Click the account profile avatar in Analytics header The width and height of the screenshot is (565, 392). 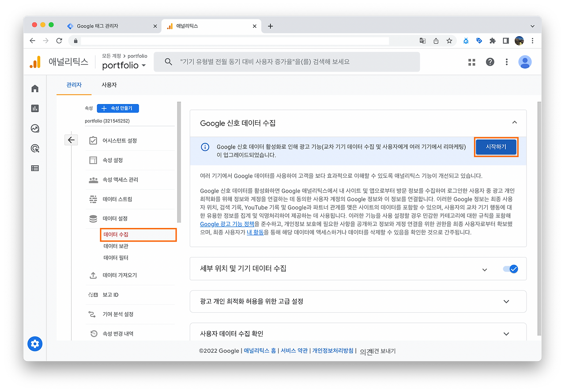click(x=525, y=62)
